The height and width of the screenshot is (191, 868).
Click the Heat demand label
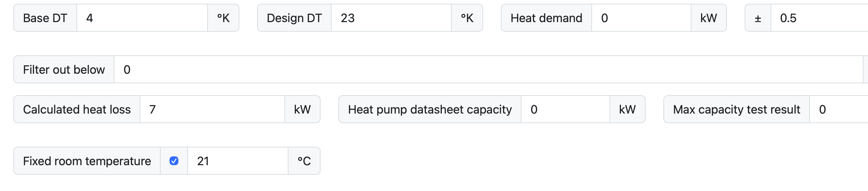tap(546, 18)
